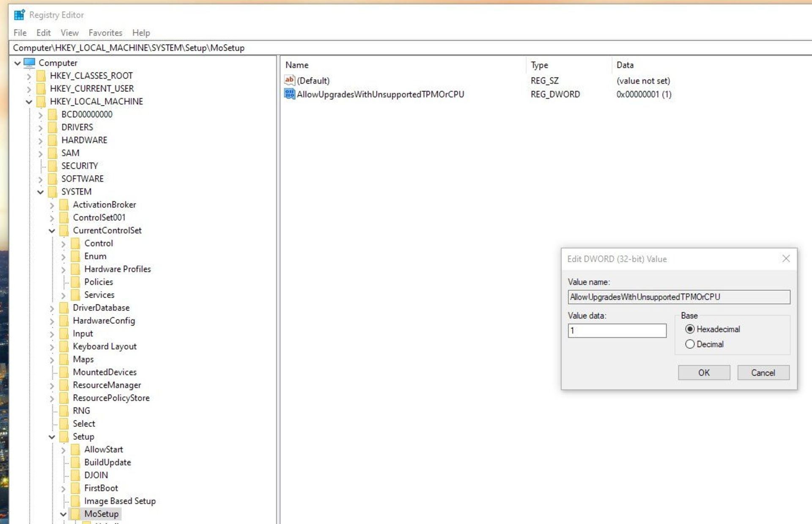Expand the HKEY_CURRENT_USER node arrow
Image resolution: width=812 pixels, height=524 pixels.
pos(29,89)
